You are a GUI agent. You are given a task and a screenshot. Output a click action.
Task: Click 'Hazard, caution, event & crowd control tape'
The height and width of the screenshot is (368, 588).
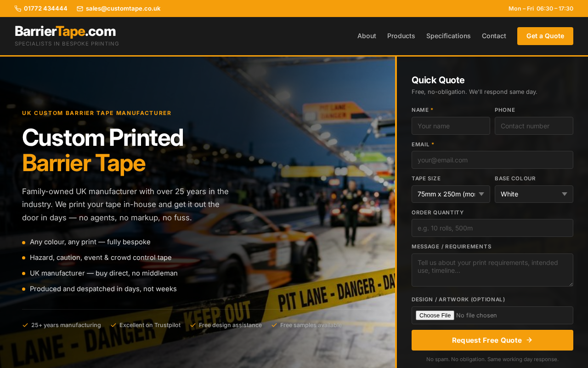101,258
